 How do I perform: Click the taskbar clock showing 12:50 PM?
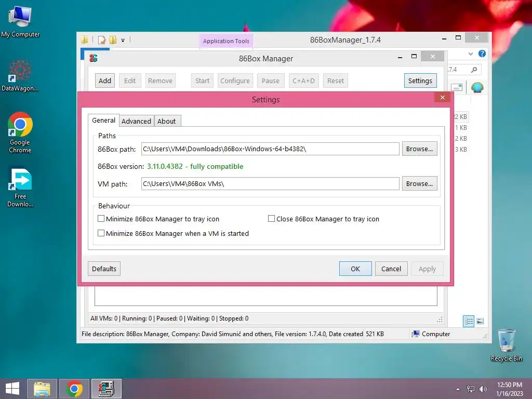510,389
